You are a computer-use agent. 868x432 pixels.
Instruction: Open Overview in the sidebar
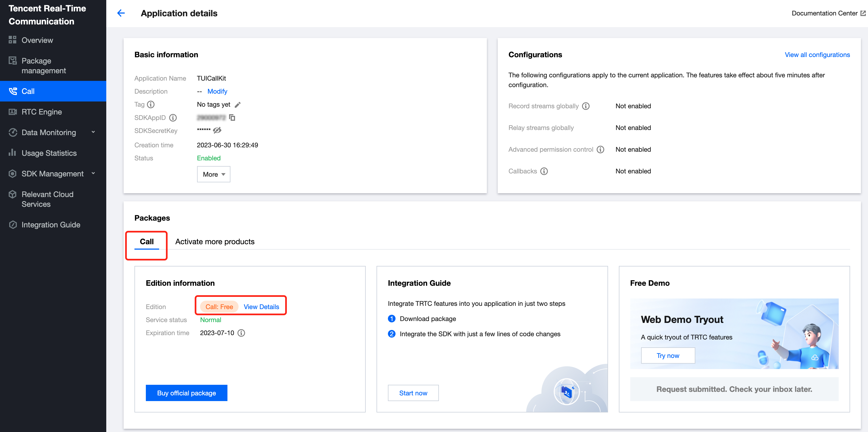tap(53, 40)
